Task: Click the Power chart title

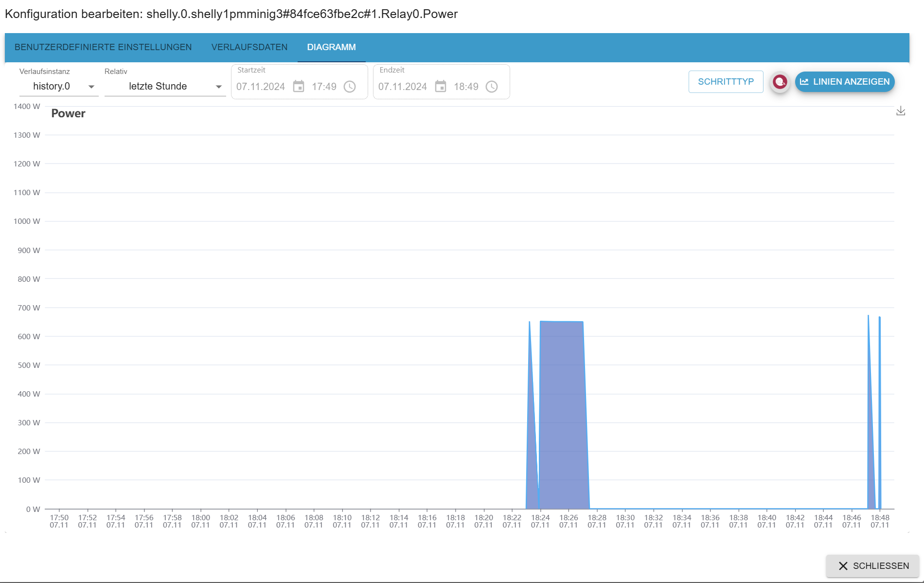Action: coord(68,113)
